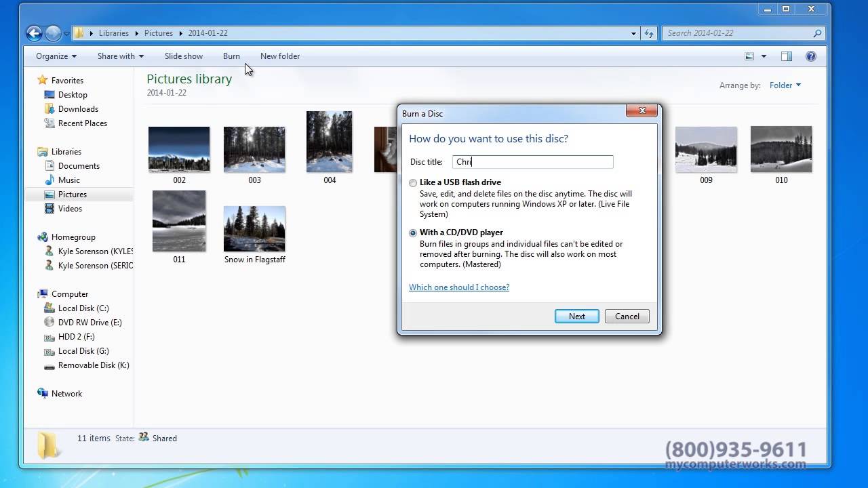This screenshot has height=488, width=868.
Task: Select Network in the navigation pane
Action: point(66,393)
